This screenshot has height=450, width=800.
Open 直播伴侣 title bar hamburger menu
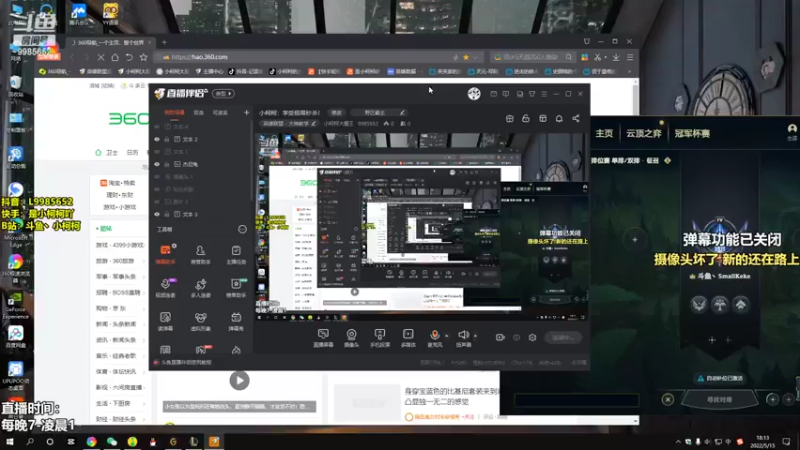coord(544,94)
